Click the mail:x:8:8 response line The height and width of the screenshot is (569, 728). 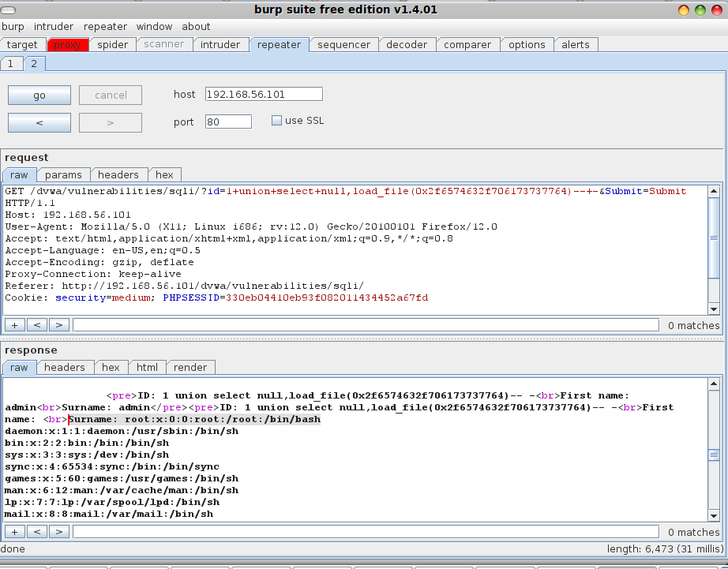(x=109, y=514)
